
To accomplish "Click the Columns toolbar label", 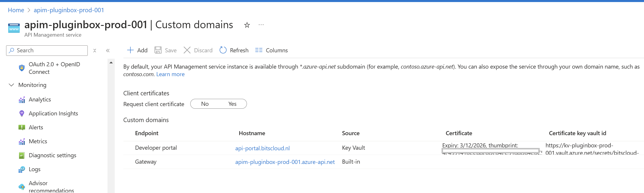I will click(277, 50).
